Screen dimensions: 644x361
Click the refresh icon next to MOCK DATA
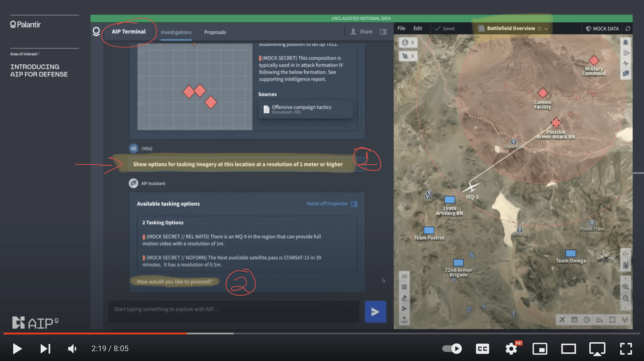coord(628,28)
